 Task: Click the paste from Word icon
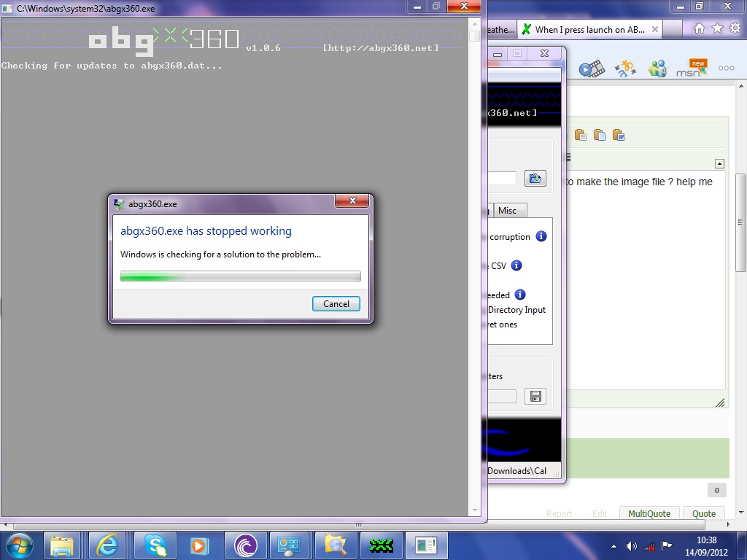pos(618,135)
